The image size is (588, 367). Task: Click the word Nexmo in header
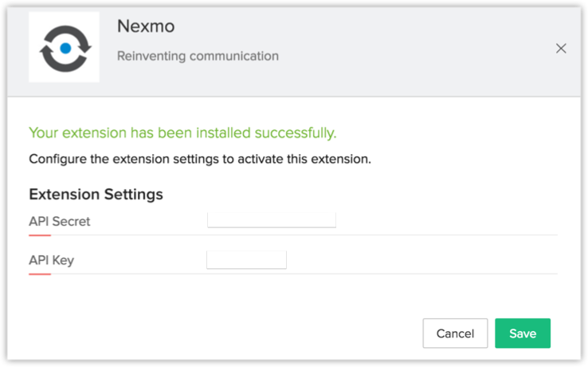tap(146, 26)
